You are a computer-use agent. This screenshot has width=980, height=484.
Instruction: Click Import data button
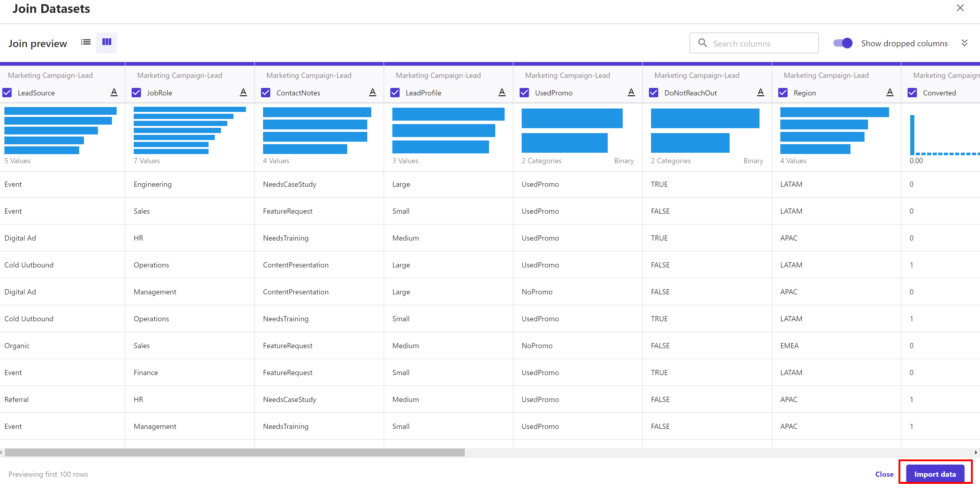tap(935, 474)
